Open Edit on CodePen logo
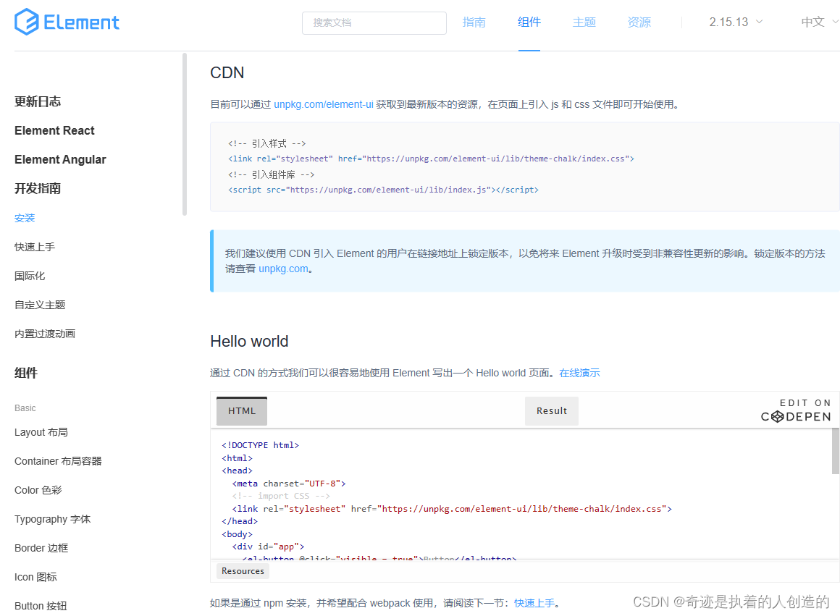The width and height of the screenshot is (840, 616). point(796,410)
